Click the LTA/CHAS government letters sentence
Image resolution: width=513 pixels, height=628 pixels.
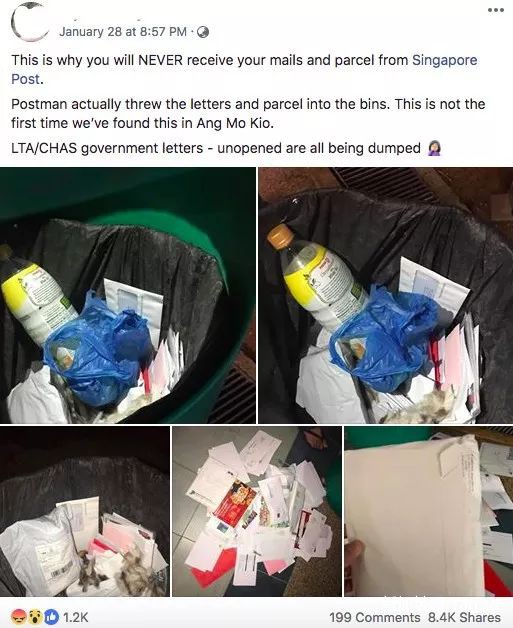point(216,148)
